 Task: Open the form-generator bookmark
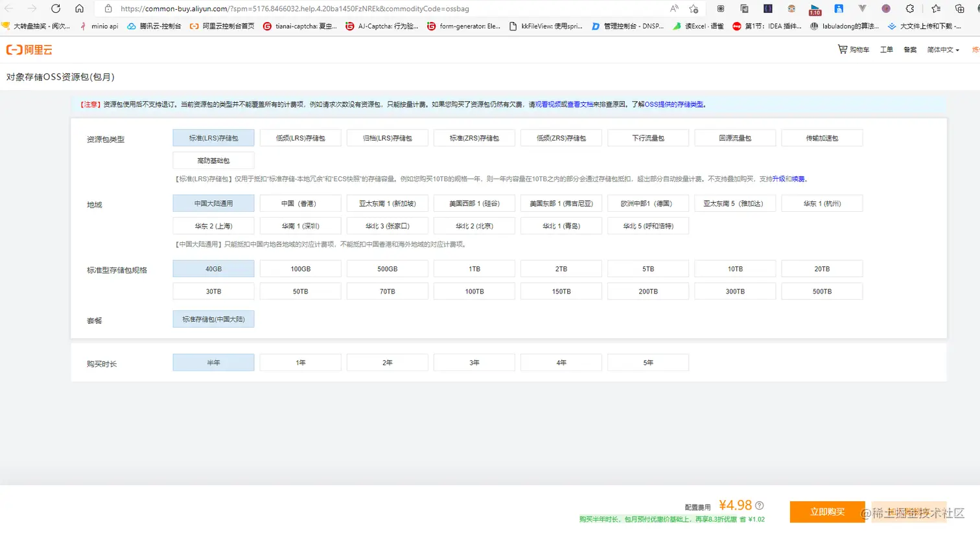tap(463, 26)
